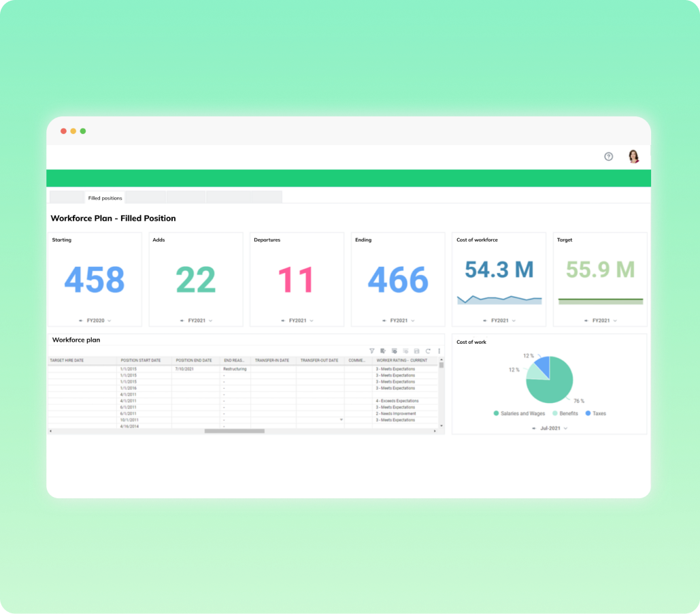
Task: Toggle the Salaries and Wages legend item
Action: click(x=518, y=413)
